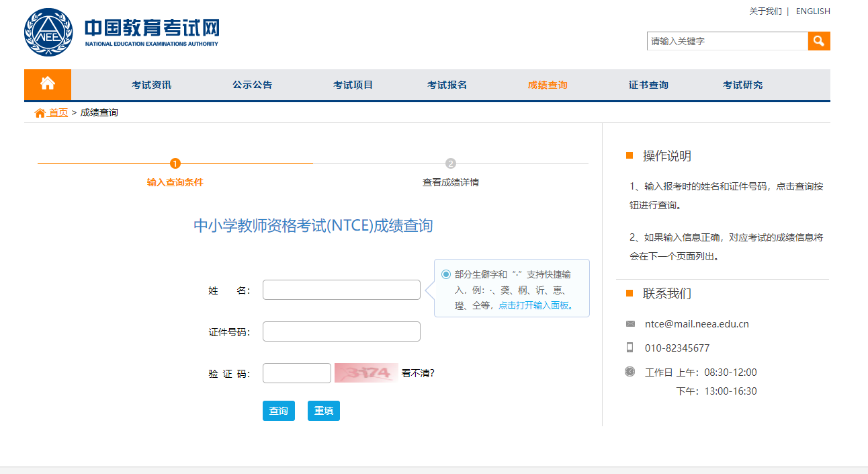Viewport: 868px width, 474px height.
Task: Click the breadcrumb house icon
Action: tap(40, 113)
